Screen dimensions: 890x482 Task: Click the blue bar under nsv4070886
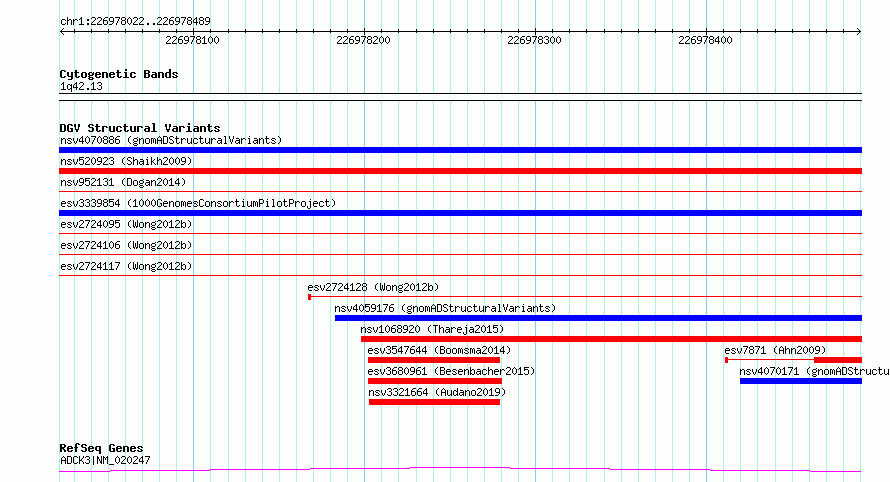tap(460, 150)
